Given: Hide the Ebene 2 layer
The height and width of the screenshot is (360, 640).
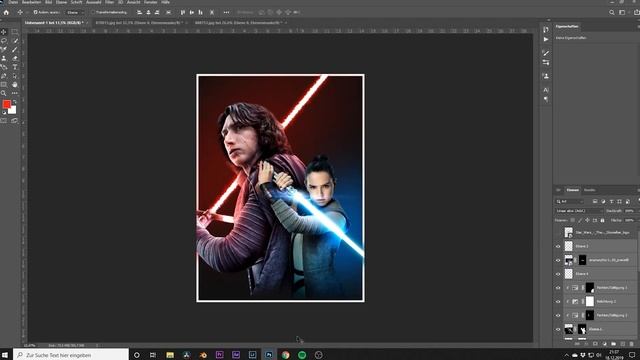Looking at the screenshot, I should pyautogui.click(x=558, y=246).
